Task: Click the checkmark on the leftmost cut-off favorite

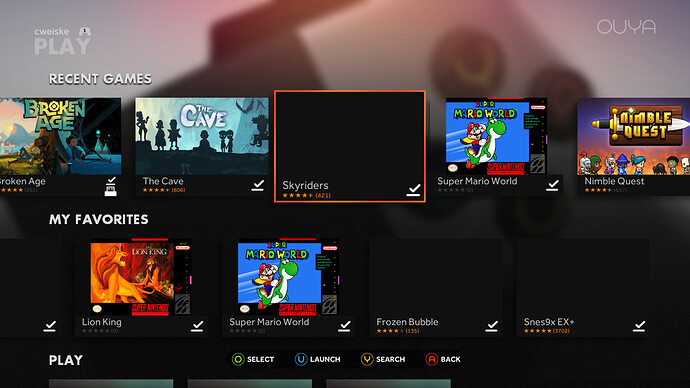Action: click(x=50, y=326)
